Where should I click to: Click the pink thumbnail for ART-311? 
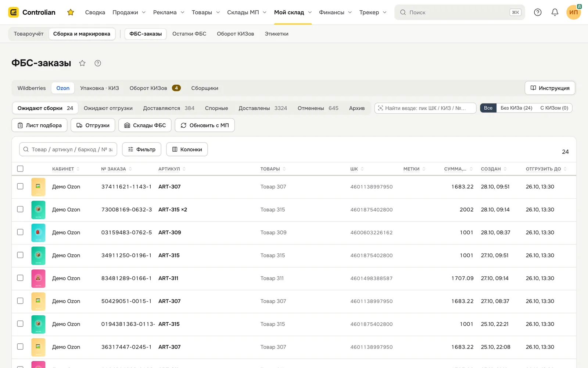pyautogui.click(x=38, y=279)
